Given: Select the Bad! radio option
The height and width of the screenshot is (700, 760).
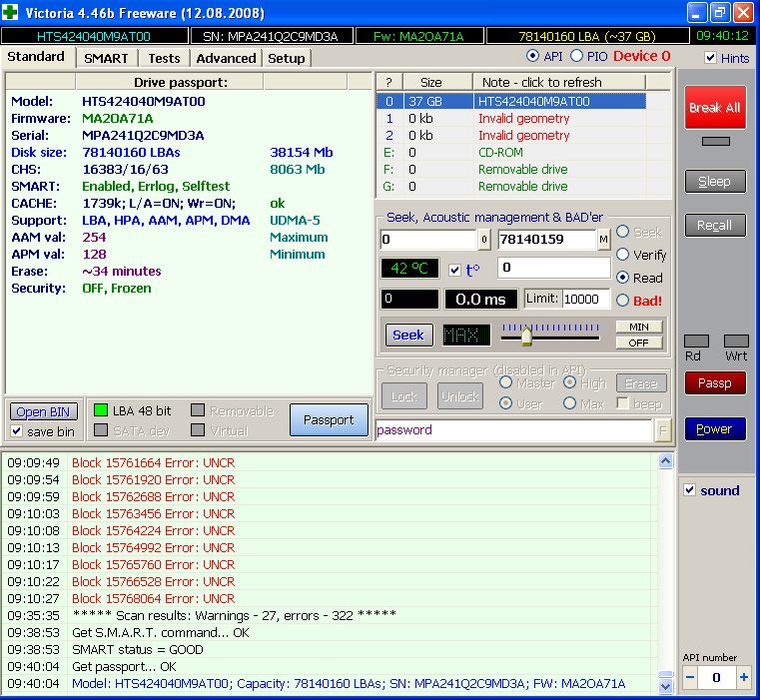Looking at the screenshot, I should (623, 301).
